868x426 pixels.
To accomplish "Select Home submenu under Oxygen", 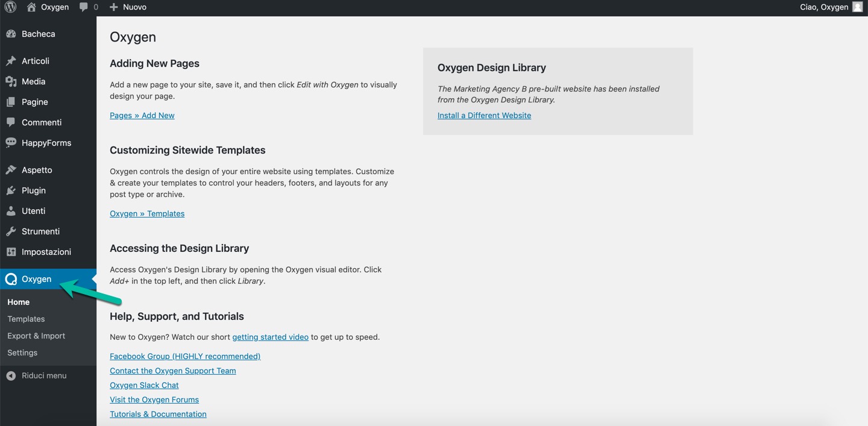I will click(18, 302).
